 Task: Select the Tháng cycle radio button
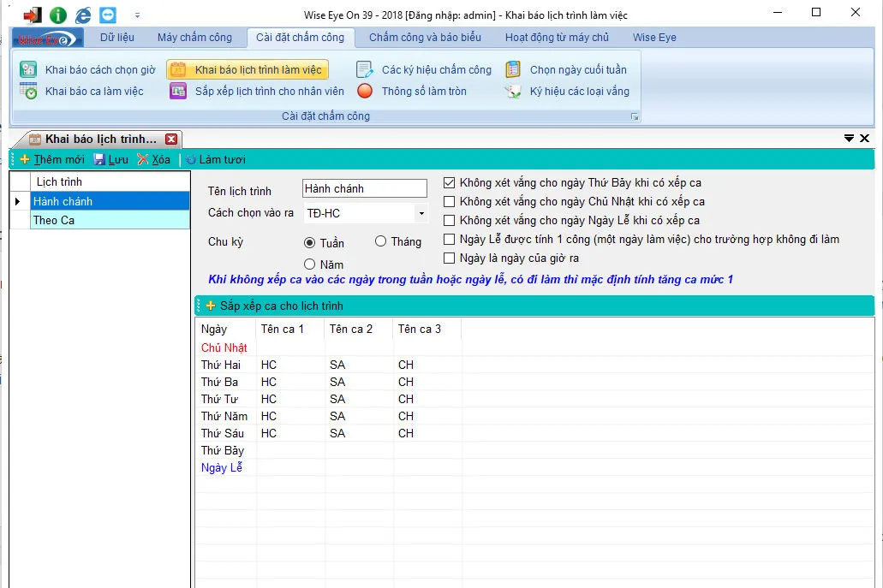tap(381, 242)
